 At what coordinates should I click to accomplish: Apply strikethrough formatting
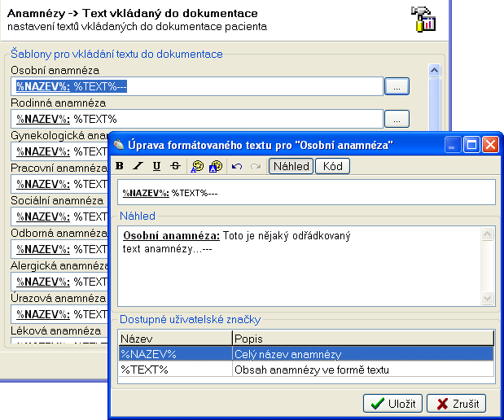tap(175, 166)
